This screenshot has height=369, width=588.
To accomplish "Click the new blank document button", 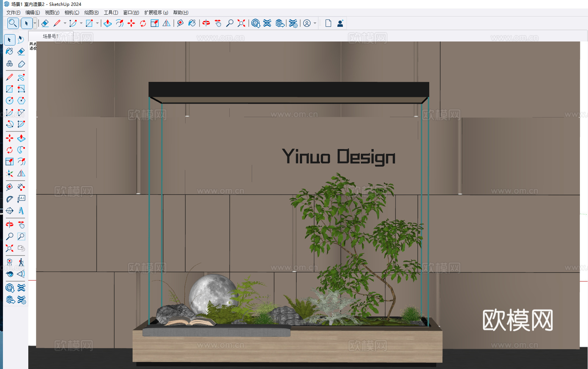I will (328, 23).
